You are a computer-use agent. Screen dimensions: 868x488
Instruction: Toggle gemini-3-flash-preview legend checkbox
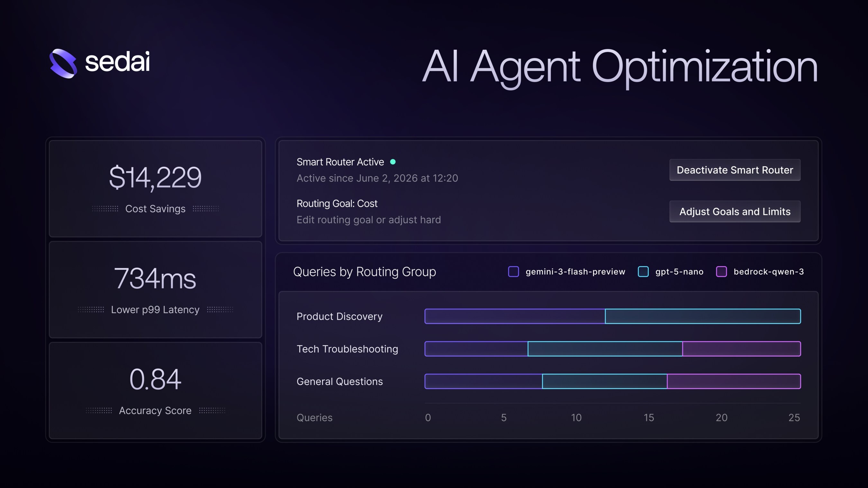pyautogui.click(x=513, y=271)
